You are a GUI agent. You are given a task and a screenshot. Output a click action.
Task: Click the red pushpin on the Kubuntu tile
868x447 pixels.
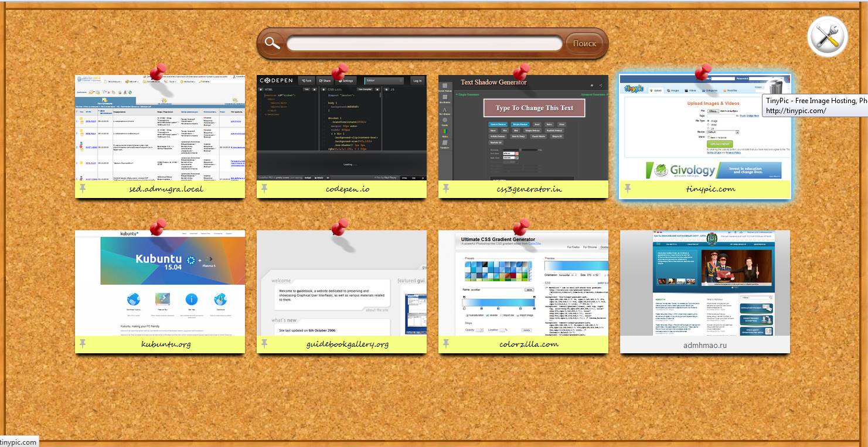coord(157,227)
